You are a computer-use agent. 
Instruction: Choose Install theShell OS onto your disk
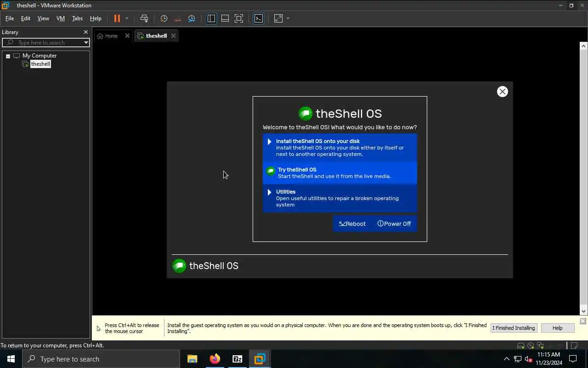click(x=340, y=148)
